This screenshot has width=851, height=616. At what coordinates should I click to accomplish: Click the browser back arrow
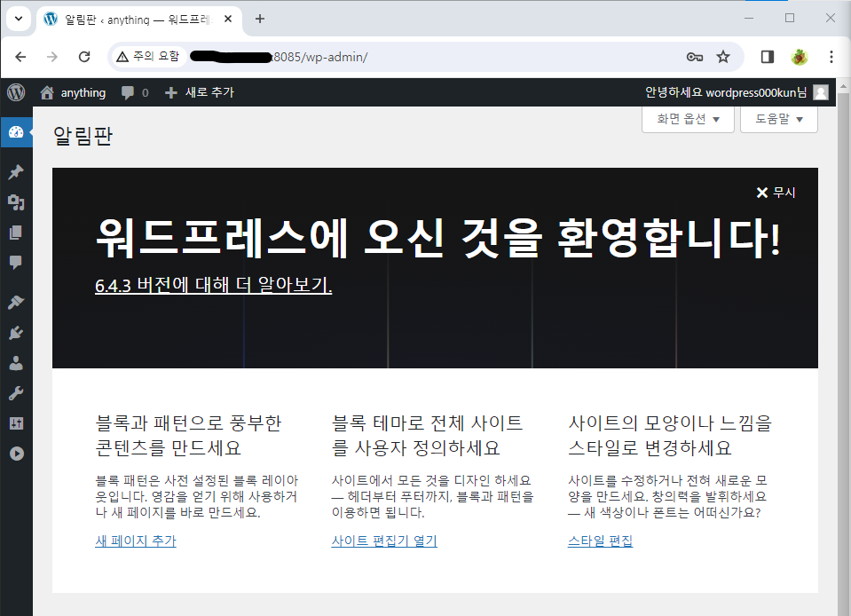20,57
